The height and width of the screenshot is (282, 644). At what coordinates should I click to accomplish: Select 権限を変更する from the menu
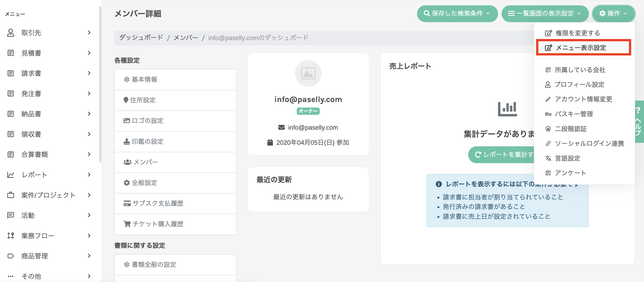pos(584,33)
